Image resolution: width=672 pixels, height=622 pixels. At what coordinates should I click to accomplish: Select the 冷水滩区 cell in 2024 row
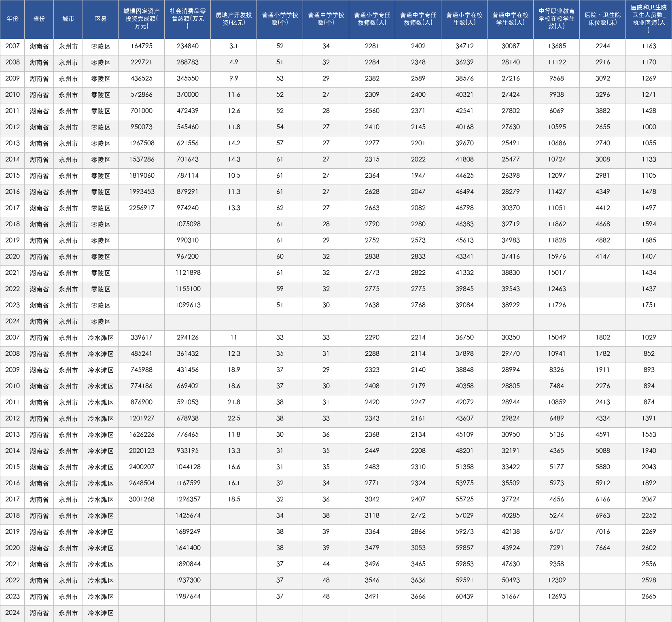pos(101,613)
